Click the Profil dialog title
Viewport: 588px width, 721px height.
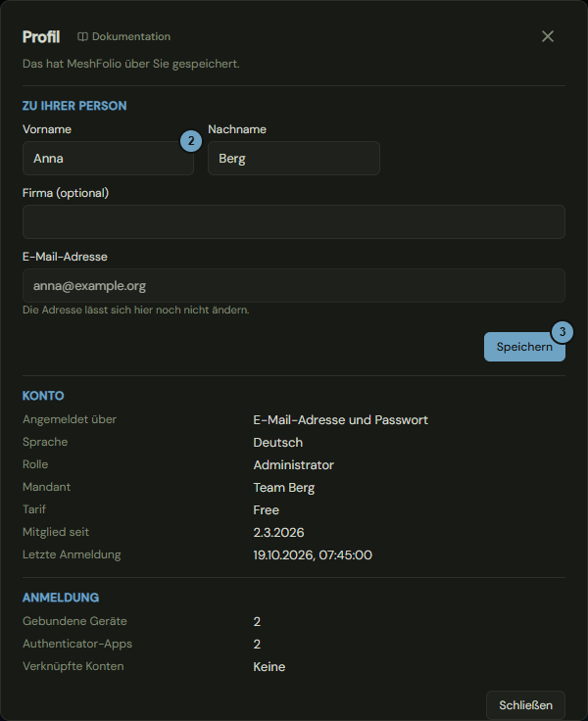click(41, 36)
